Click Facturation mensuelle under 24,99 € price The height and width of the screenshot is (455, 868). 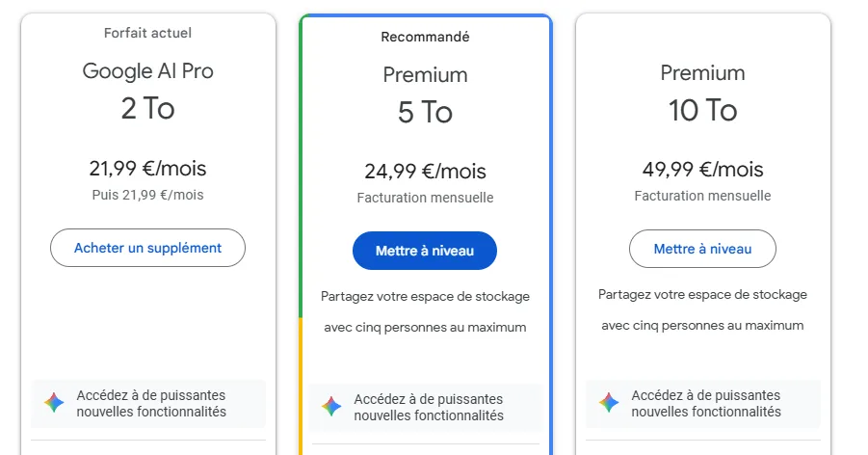click(425, 198)
